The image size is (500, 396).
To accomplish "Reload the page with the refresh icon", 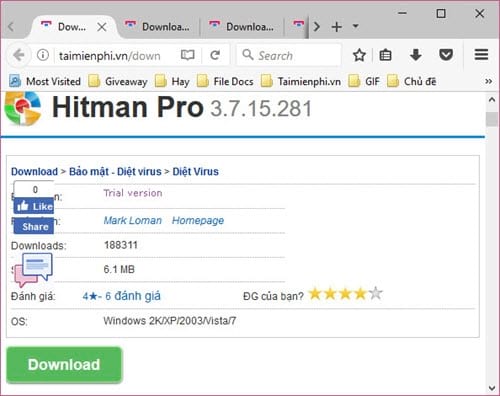I will click(215, 55).
